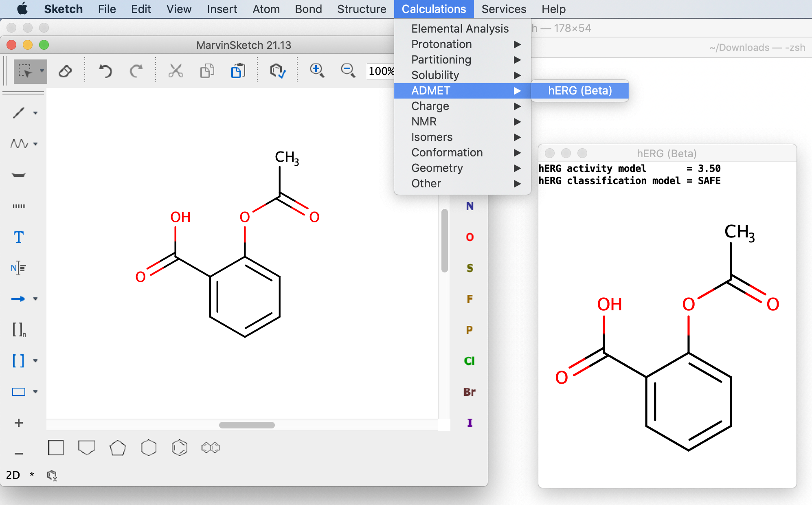
Task: Click the Cut scissors icon
Action: point(176,71)
